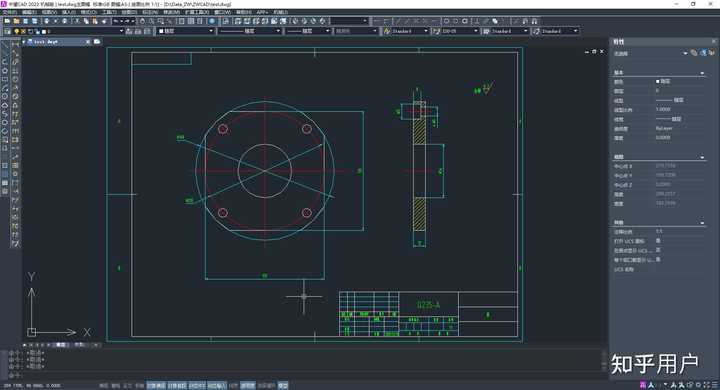
Task: Toggle 正交 ortho mode in status bar
Action: 127,385
